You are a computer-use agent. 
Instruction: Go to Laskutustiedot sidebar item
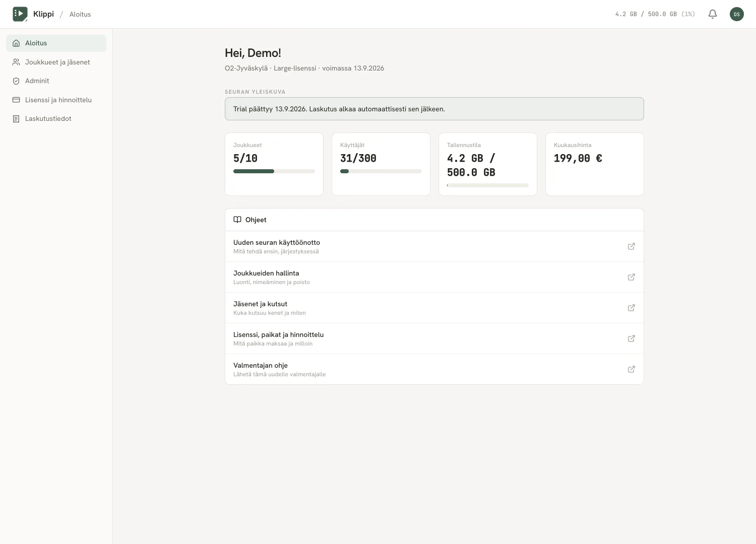point(56,119)
